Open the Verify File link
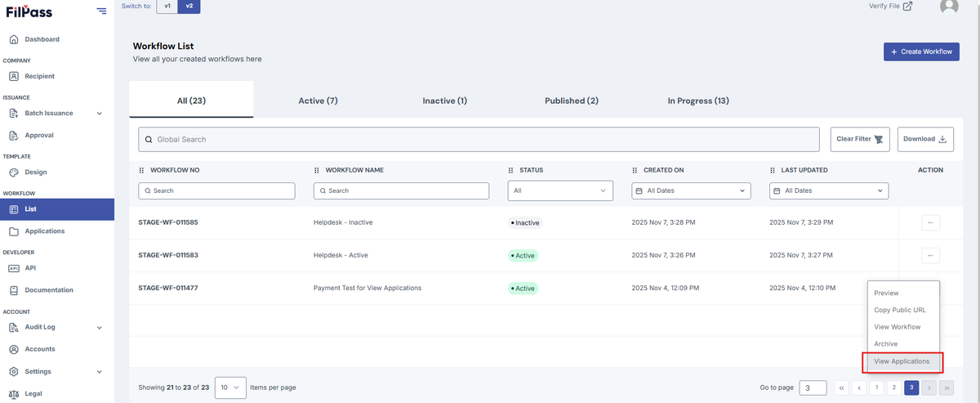The image size is (980, 403). (890, 6)
